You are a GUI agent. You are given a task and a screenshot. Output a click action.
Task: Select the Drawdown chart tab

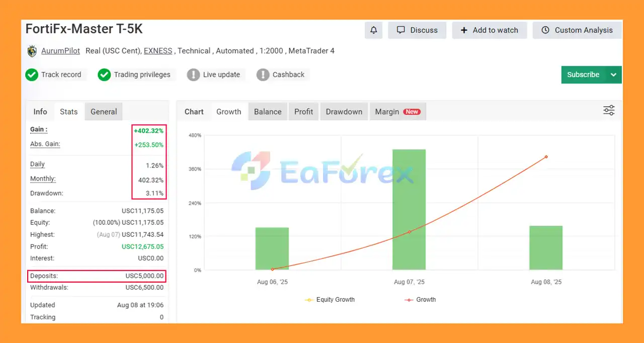344,112
